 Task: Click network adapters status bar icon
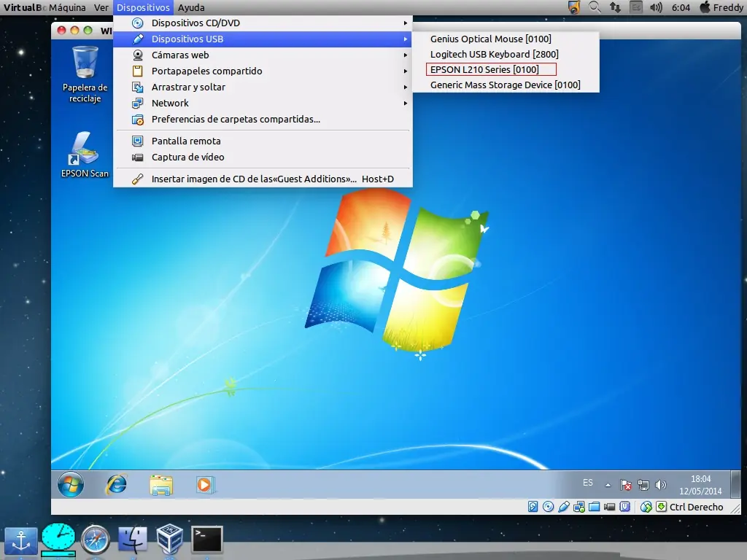pos(578,507)
